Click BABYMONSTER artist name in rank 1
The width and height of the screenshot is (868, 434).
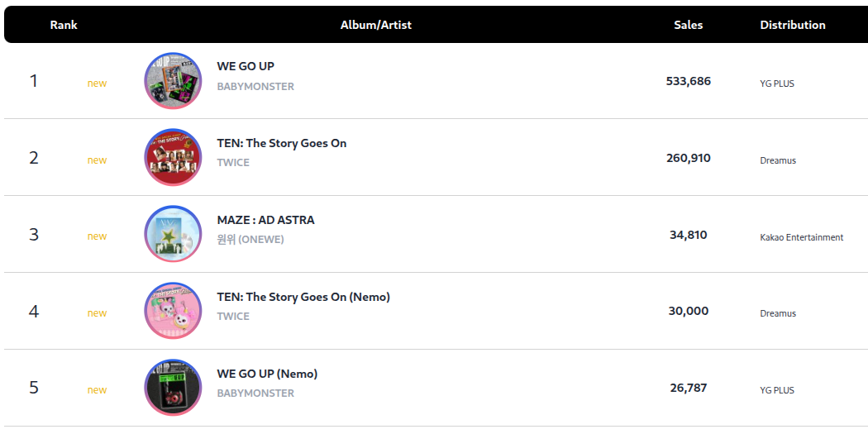point(255,86)
